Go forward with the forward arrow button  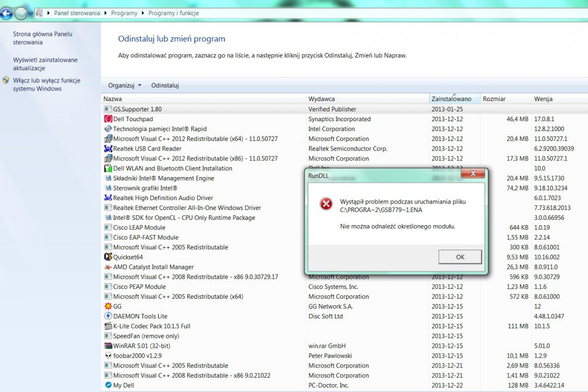coord(21,14)
